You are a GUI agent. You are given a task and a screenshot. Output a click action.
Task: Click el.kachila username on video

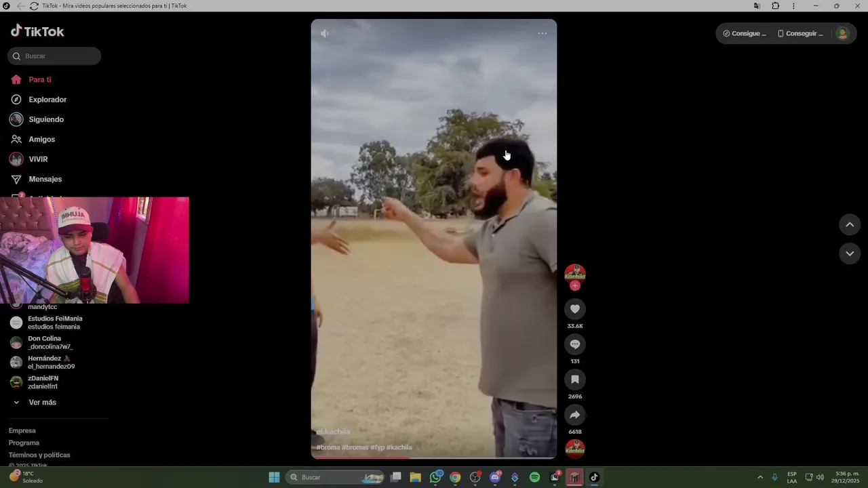point(333,432)
